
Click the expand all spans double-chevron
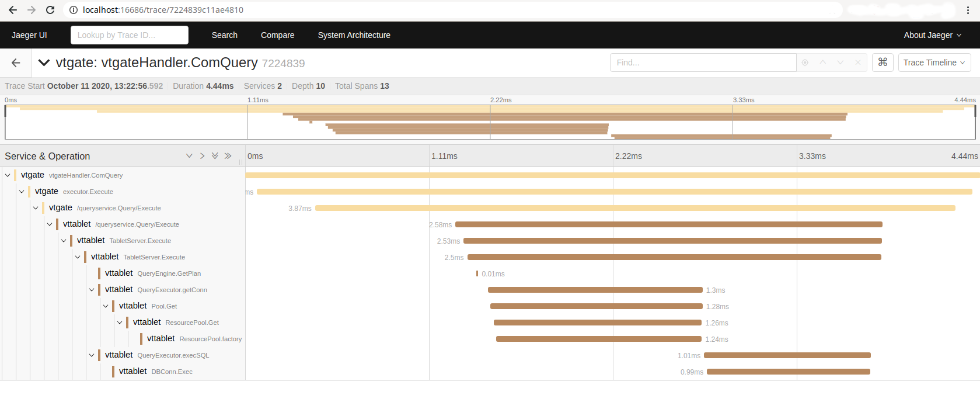(x=215, y=156)
